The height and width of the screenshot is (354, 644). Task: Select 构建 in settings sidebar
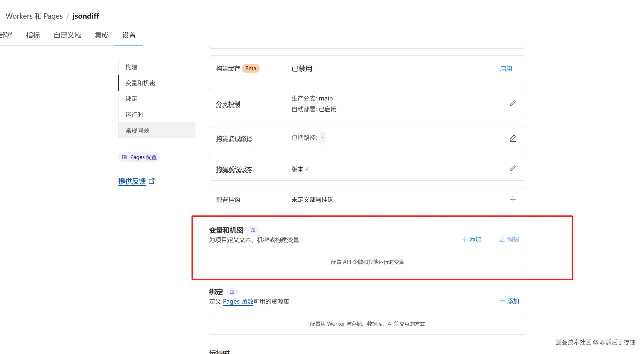(131, 67)
